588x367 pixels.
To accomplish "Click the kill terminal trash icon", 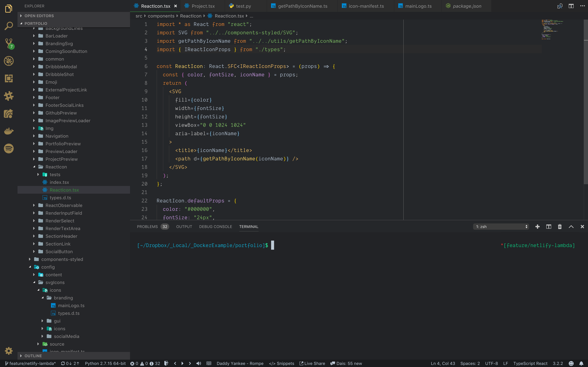I will click(560, 226).
